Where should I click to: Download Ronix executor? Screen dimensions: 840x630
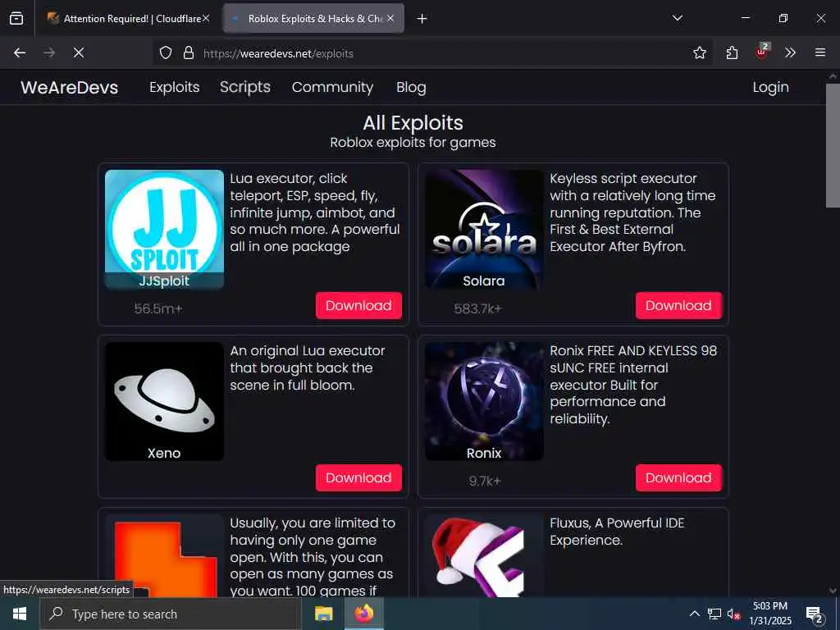click(678, 478)
